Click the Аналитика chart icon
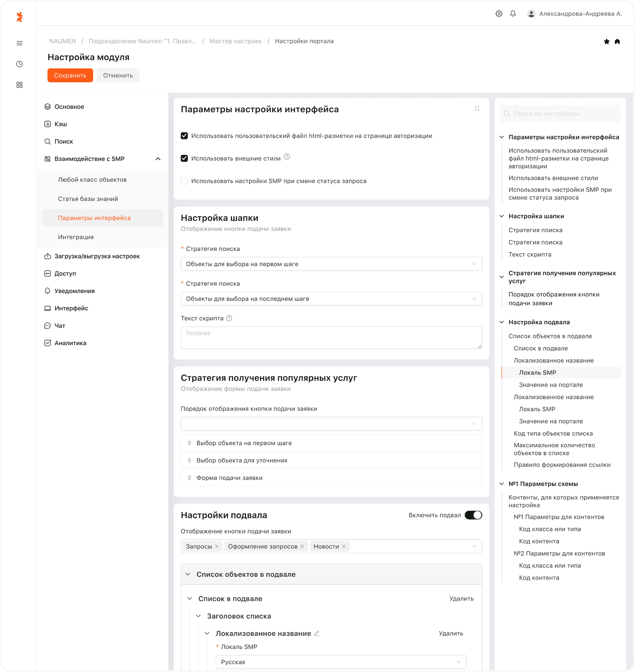The image size is (635, 672). tap(47, 343)
